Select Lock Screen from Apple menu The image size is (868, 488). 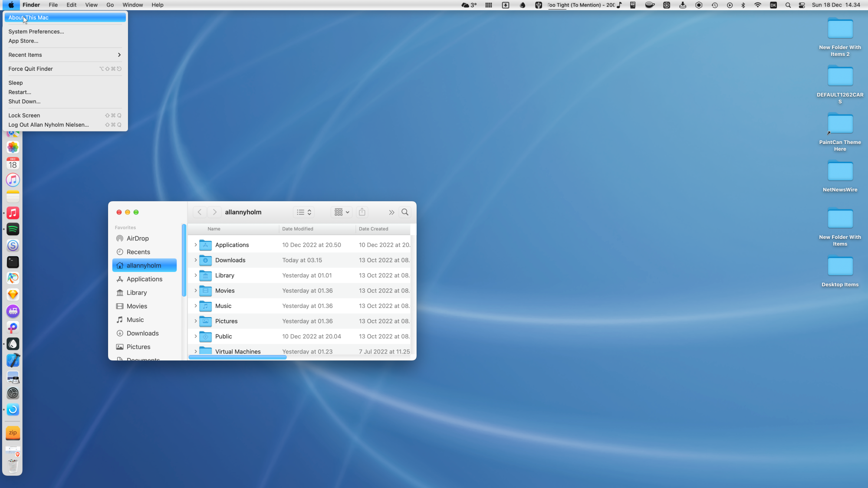(24, 115)
